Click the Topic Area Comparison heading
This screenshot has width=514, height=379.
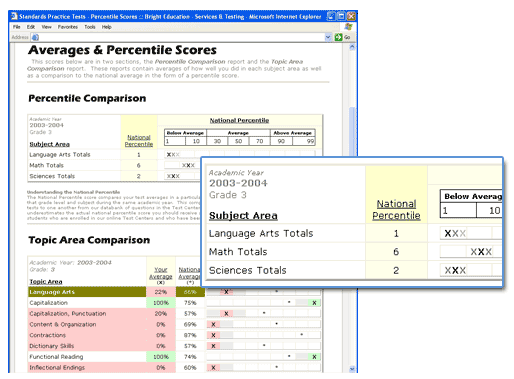tap(89, 240)
